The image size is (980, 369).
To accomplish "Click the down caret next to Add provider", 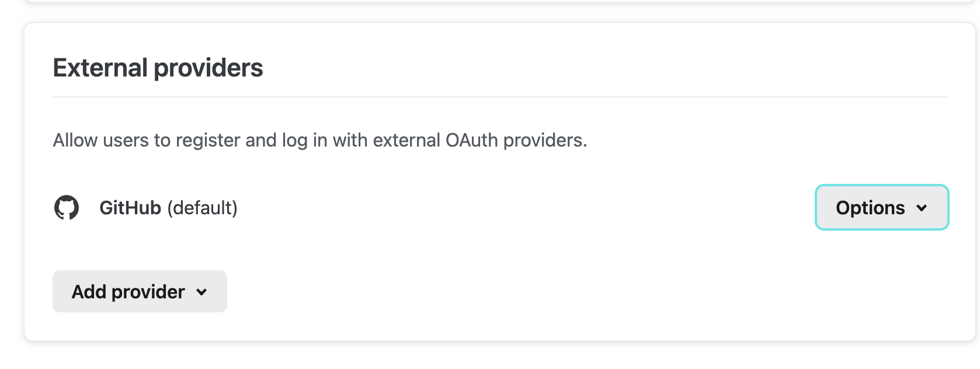I will tap(202, 292).
